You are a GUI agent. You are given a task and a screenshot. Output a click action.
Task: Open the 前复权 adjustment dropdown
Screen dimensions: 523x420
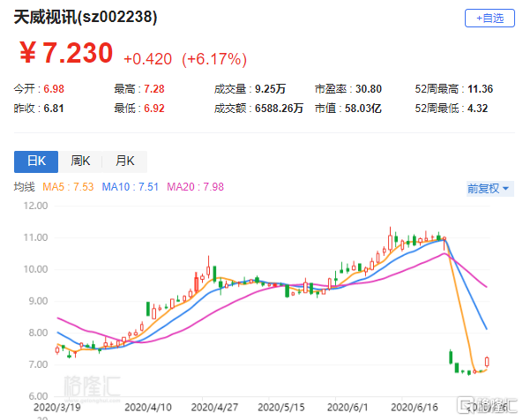coord(490,189)
